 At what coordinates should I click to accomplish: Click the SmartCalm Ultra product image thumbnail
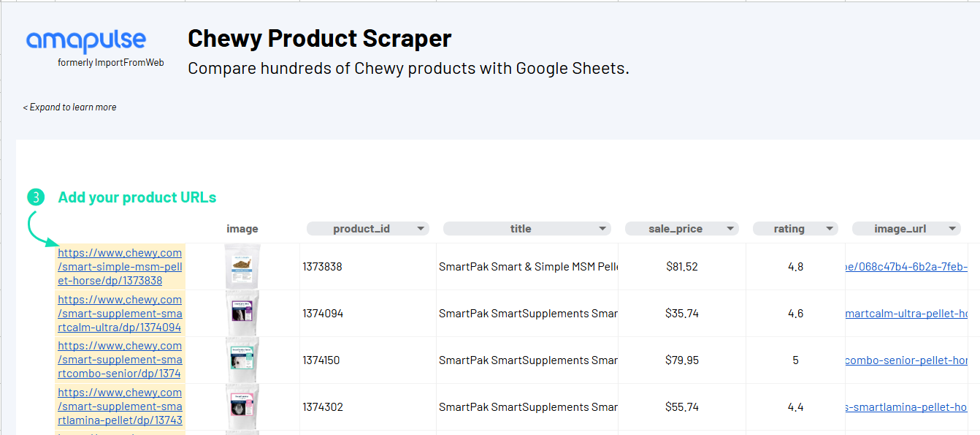point(242,314)
